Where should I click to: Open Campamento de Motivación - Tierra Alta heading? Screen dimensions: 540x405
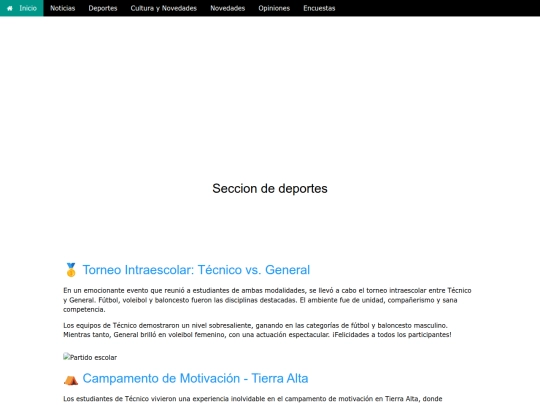tap(195, 378)
